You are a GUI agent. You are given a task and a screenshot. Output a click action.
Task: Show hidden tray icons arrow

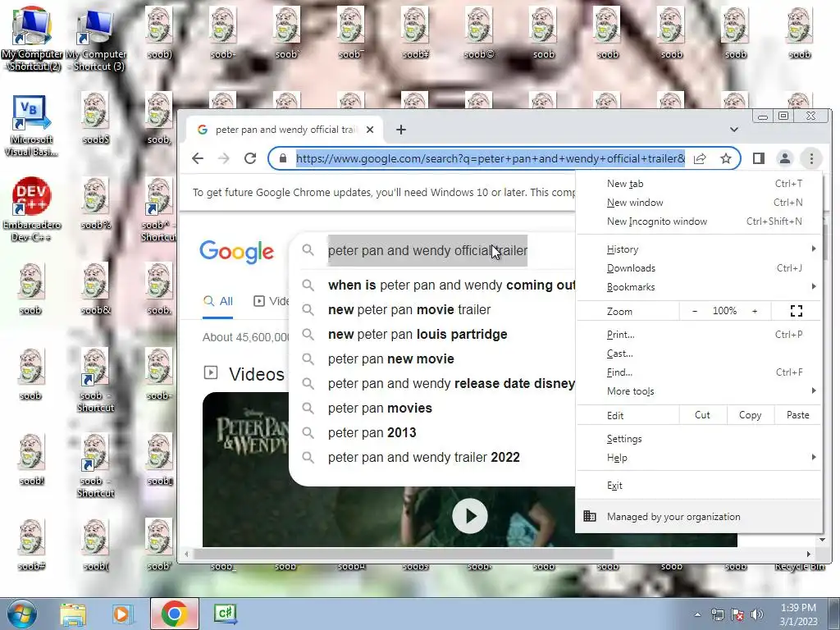click(x=697, y=615)
